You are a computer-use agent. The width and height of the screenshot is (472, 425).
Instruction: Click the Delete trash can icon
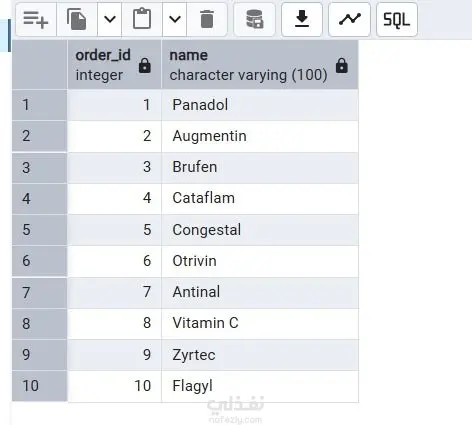click(207, 19)
